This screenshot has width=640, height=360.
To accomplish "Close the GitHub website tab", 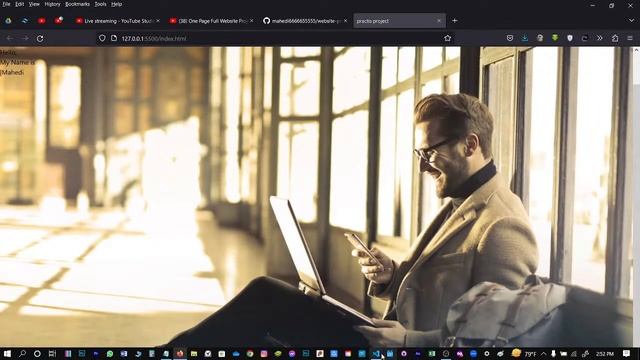I will [345, 21].
